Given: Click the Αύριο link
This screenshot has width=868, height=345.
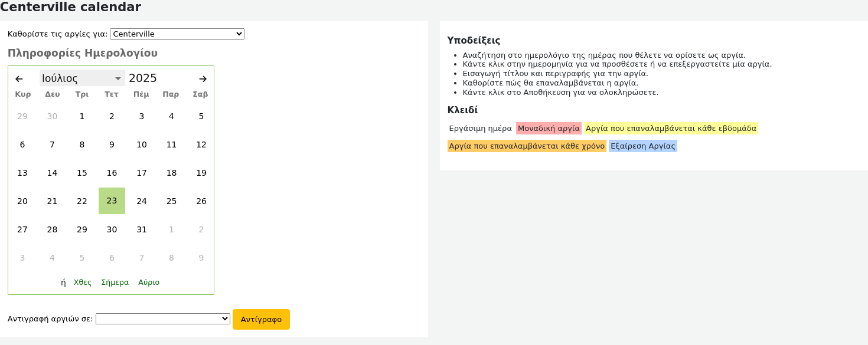Looking at the screenshot, I should [149, 282].
